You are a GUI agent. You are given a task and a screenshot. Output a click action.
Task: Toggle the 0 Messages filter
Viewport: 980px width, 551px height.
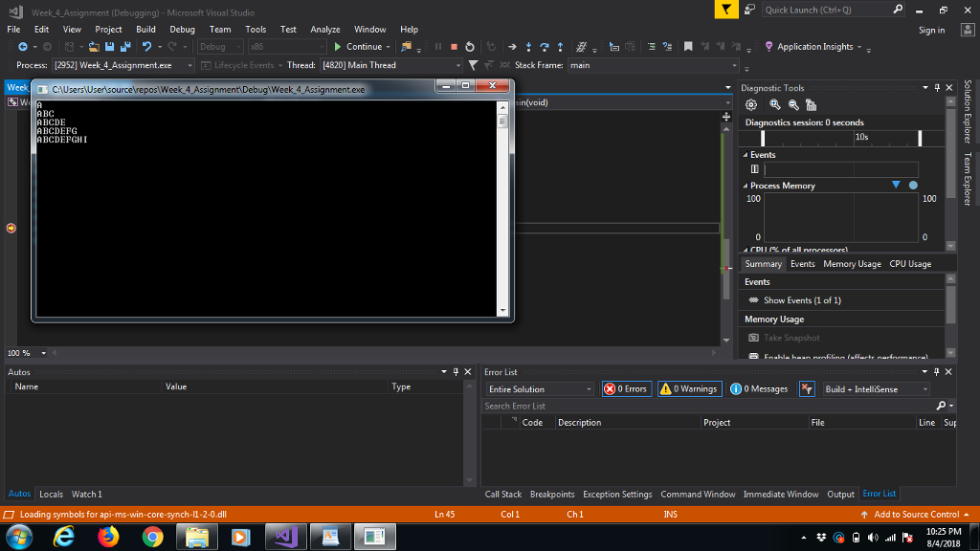tap(759, 388)
